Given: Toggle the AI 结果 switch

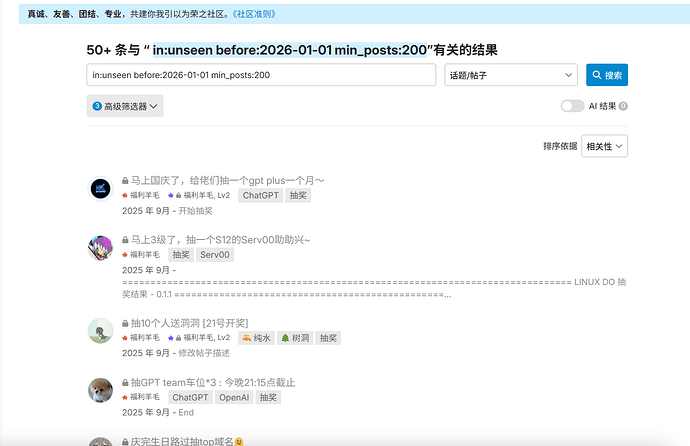Looking at the screenshot, I should click(x=572, y=106).
